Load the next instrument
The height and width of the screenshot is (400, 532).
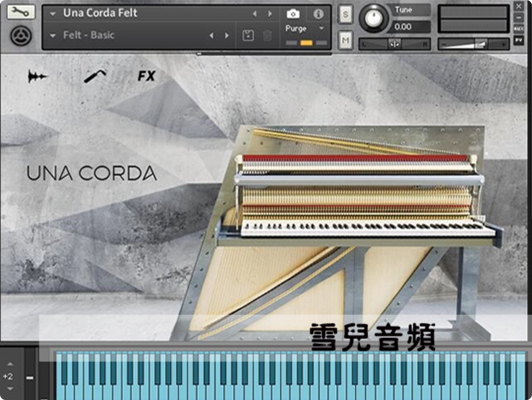click(270, 14)
